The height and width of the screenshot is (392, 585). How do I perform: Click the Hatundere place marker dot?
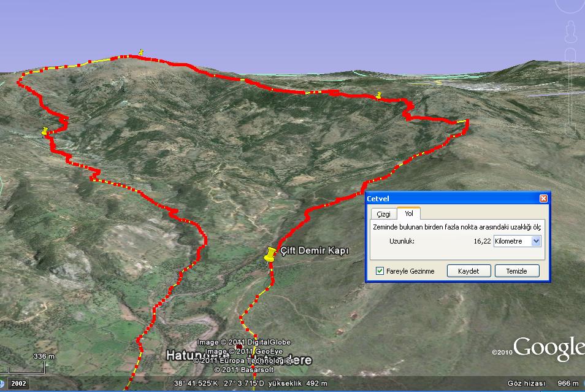(x=239, y=348)
